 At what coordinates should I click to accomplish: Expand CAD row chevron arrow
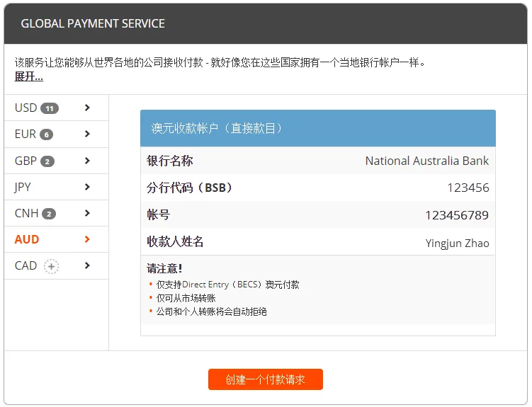(x=87, y=265)
